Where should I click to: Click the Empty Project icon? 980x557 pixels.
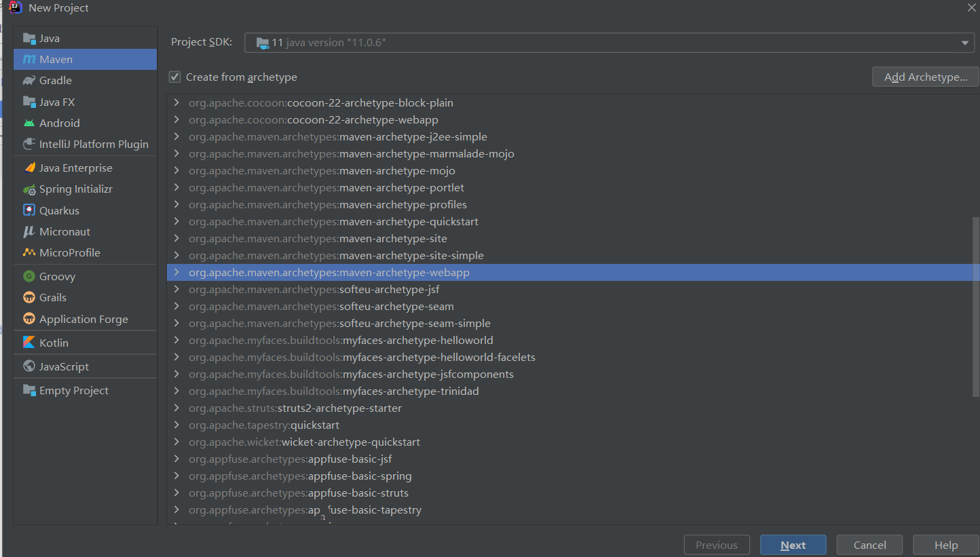[29, 390]
